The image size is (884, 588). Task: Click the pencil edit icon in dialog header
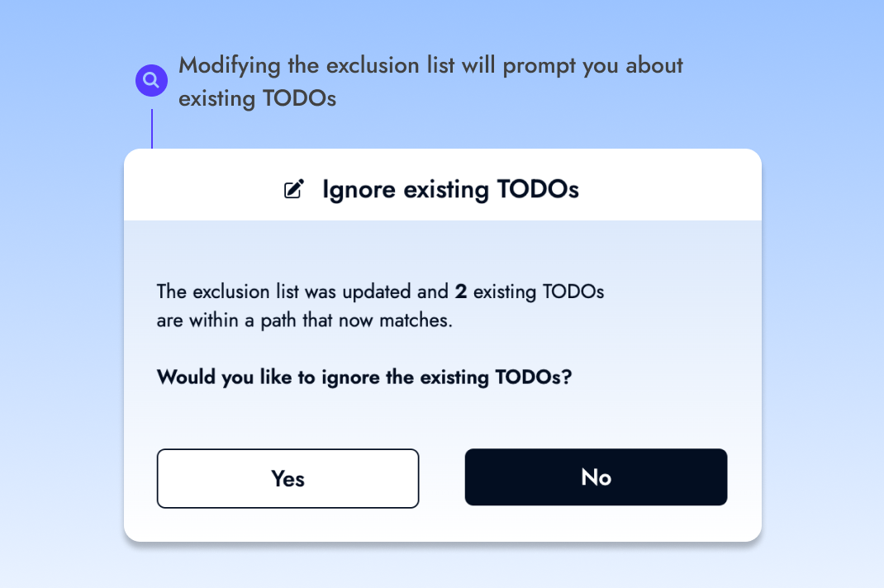pos(294,189)
